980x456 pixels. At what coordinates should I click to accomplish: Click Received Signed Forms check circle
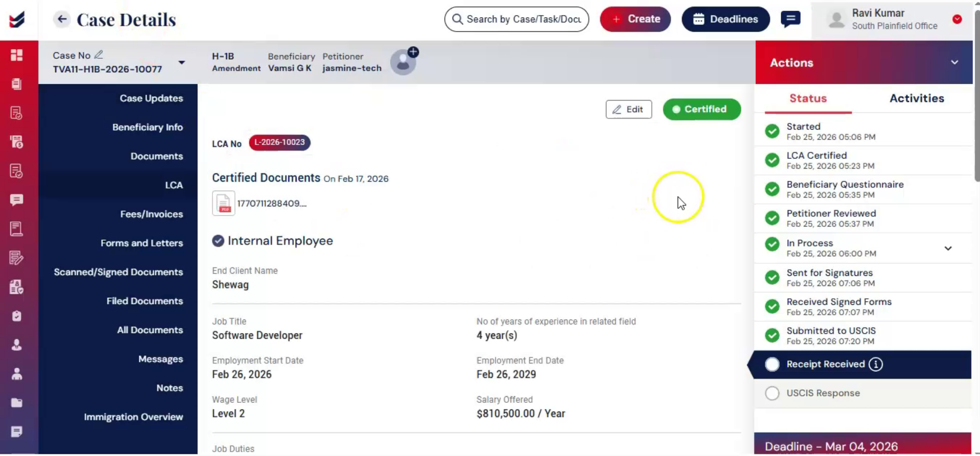click(772, 306)
